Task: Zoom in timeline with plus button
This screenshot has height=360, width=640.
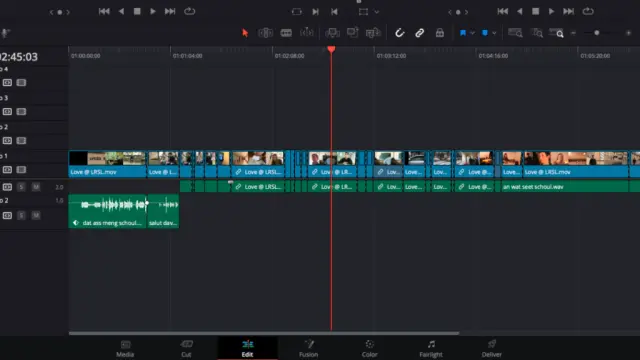Action: click(x=628, y=33)
